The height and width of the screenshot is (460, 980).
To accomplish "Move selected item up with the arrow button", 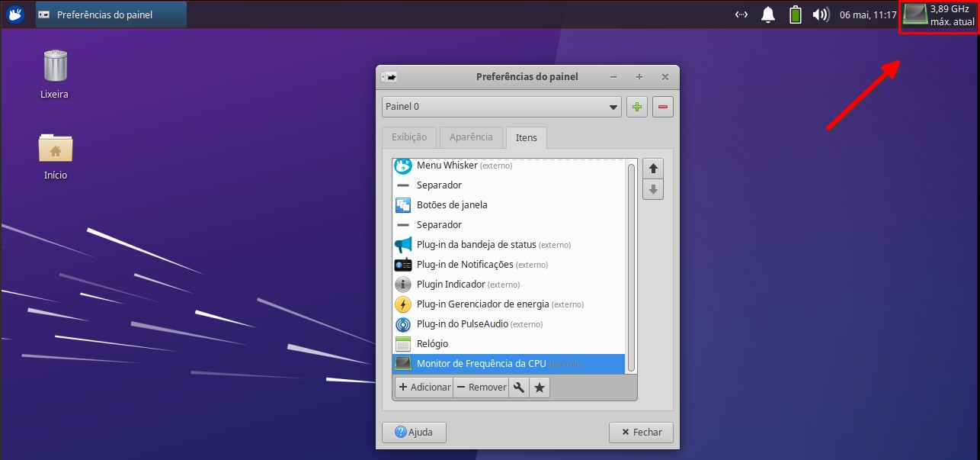I will pyautogui.click(x=652, y=168).
